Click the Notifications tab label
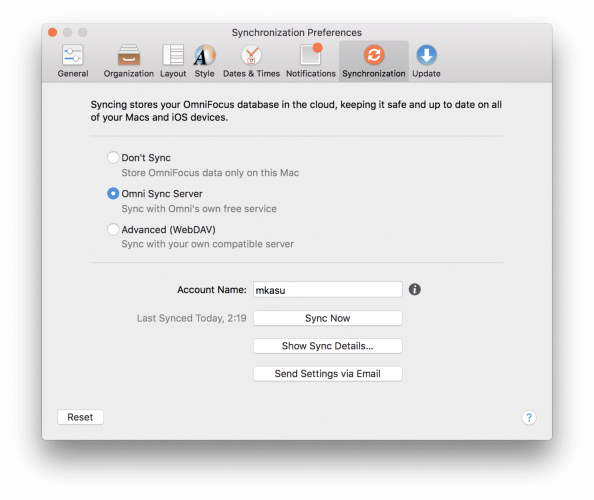Viewport: 594px width, 500px height. click(x=311, y=73)
